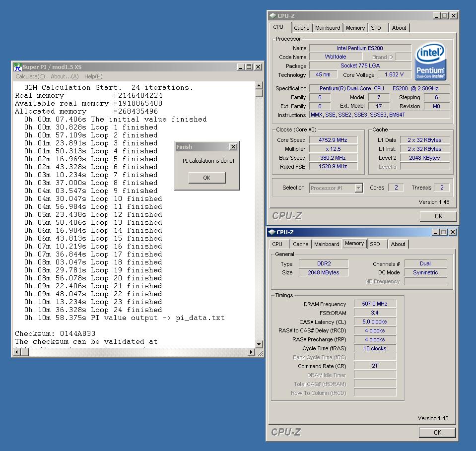
Task: Click the '3:4' FSB:DRAM ratio value
Action: click(x=375, y=313)
